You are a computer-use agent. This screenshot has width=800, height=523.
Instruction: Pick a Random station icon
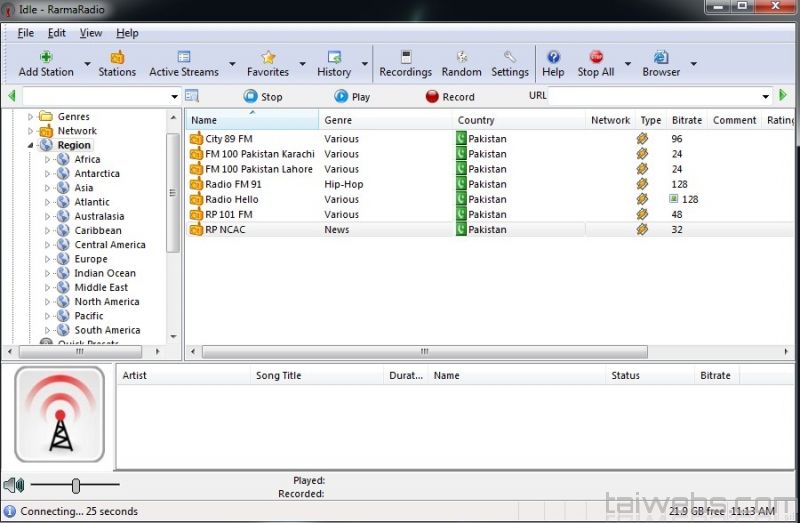(x=461, y=58)
